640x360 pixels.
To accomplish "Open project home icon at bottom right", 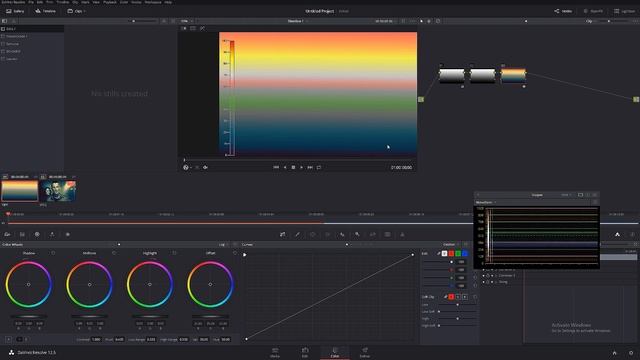I will point(615,353).
